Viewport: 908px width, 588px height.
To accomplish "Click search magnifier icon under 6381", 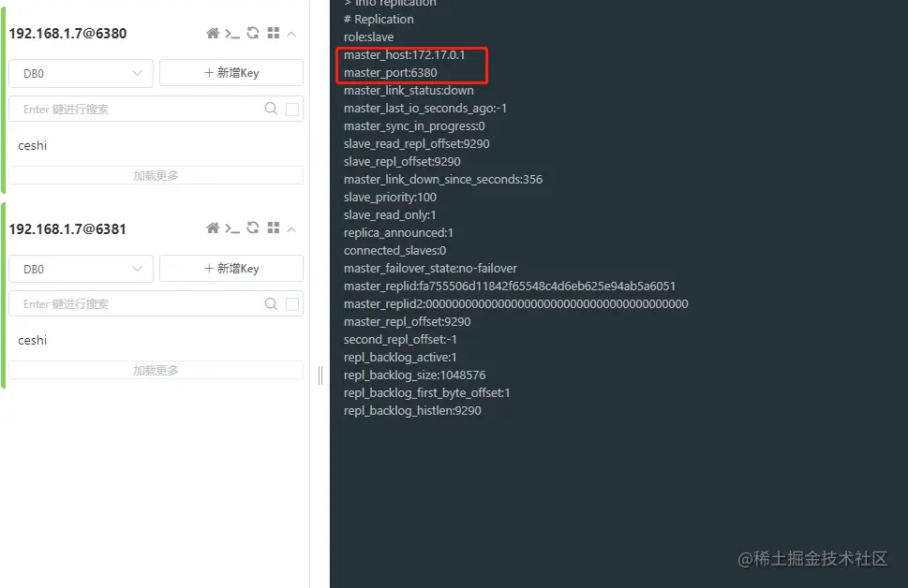I will pyautogui.click(x=271, y=304).
